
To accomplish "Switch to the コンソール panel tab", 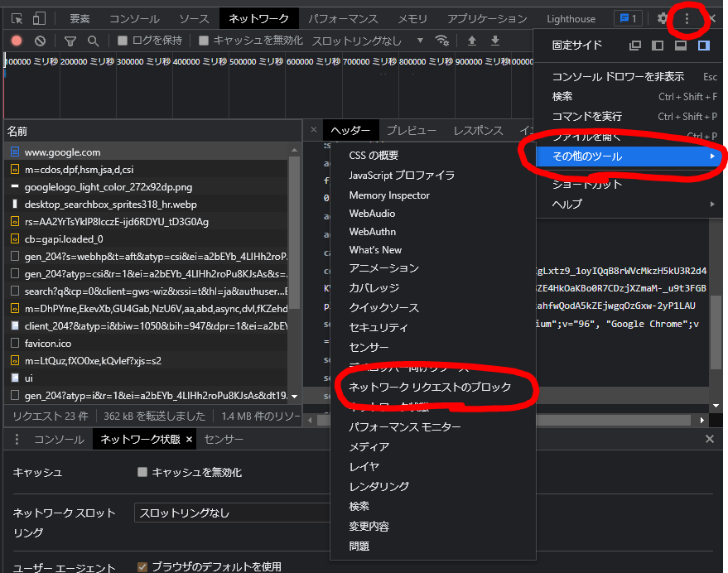I will 134,18.
